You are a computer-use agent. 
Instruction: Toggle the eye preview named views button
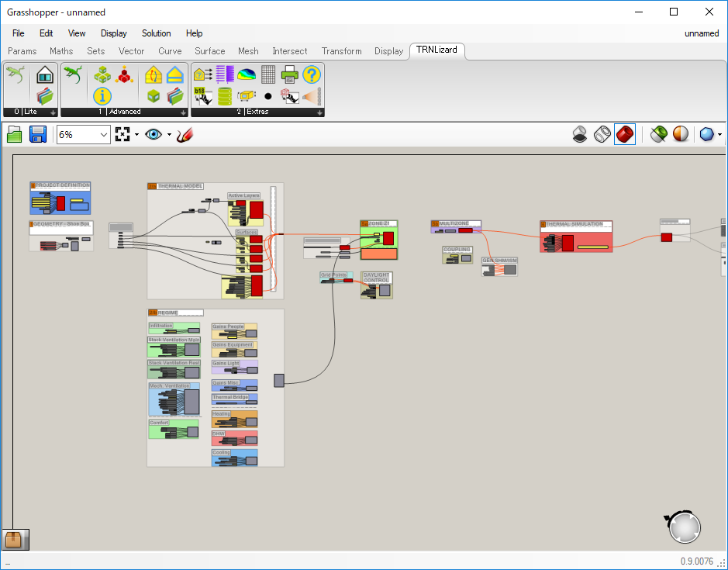tap(154, 135)
